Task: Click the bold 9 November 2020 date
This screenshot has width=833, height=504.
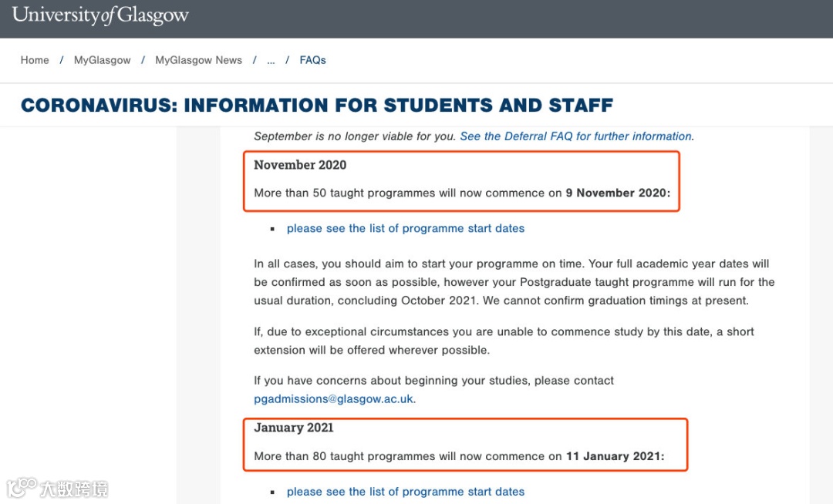Action: click(x=618, y=193)
